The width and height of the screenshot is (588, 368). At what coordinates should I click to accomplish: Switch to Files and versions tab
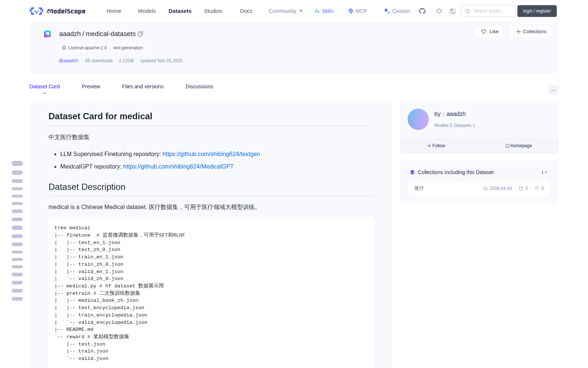click(x=143, y=86)
